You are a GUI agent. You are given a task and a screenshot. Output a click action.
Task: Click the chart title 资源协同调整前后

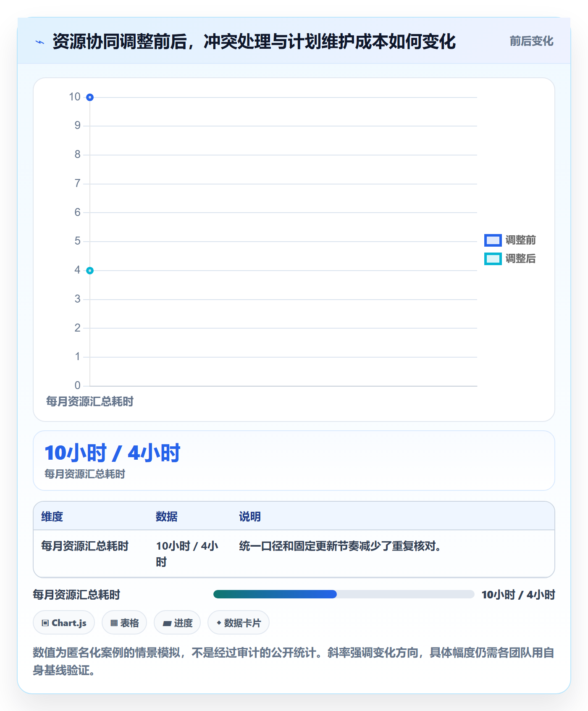coord(254,42)
